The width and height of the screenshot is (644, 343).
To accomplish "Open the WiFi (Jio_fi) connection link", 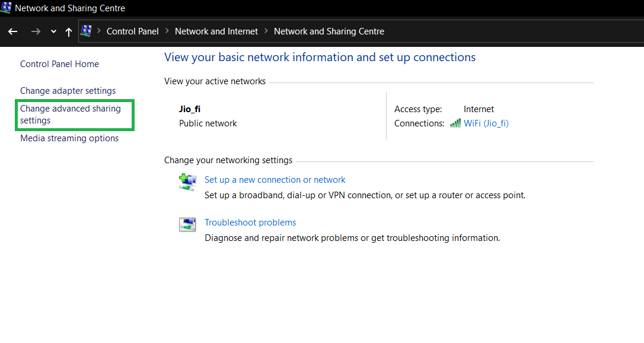I will (x=486, y=123).
